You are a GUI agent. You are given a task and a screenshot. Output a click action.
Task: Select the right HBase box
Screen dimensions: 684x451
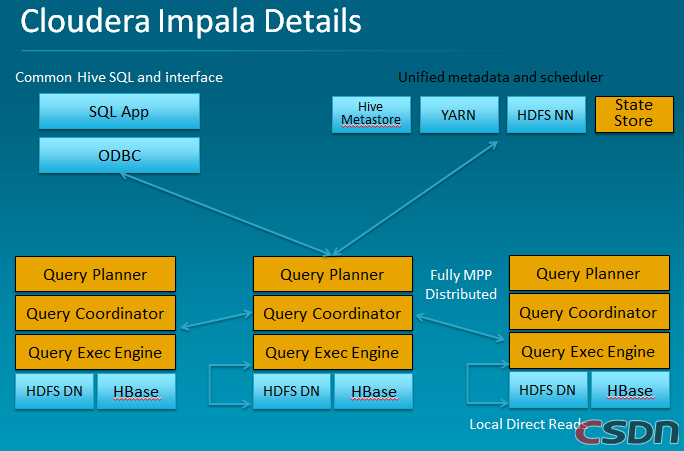tap(629, 390)
